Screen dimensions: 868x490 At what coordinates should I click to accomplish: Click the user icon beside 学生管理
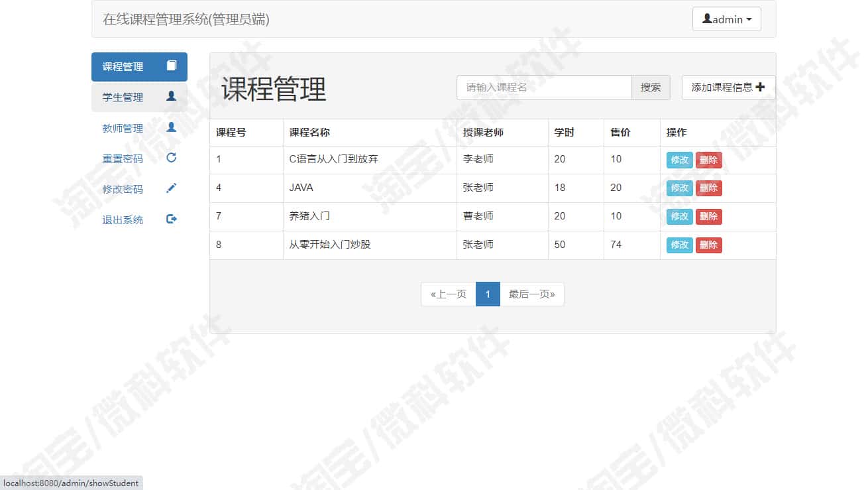171,96
